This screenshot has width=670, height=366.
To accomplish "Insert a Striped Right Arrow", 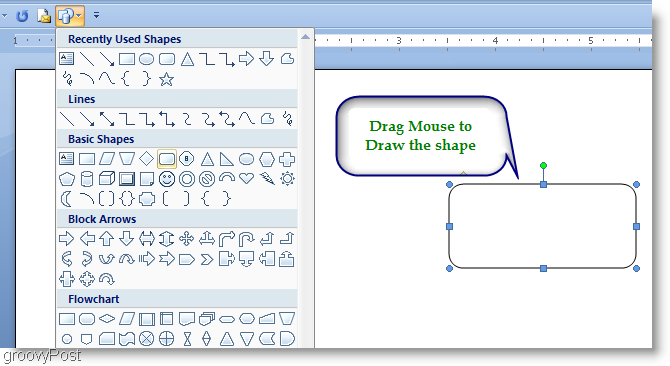I will pos(147,259).
